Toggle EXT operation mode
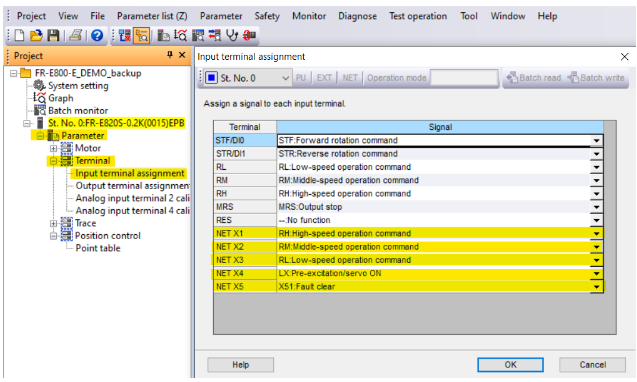637x382 pixels. pos(324,78)
